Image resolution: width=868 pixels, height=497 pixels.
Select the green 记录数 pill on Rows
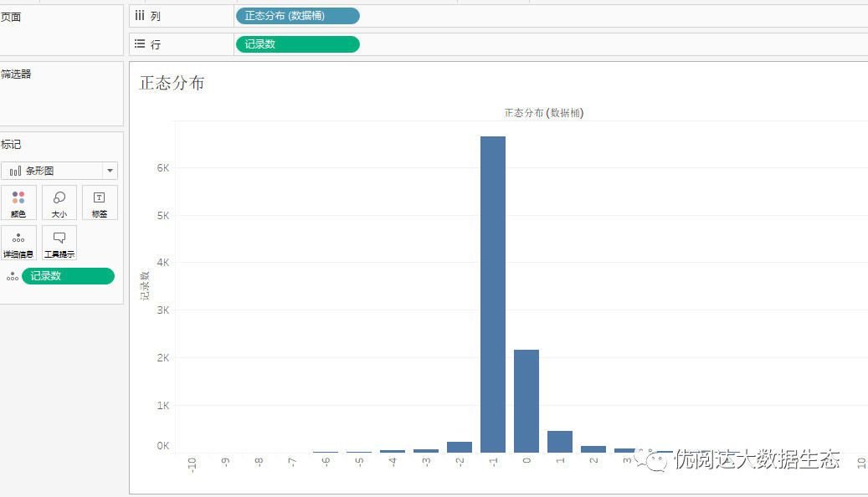(297, 43)
